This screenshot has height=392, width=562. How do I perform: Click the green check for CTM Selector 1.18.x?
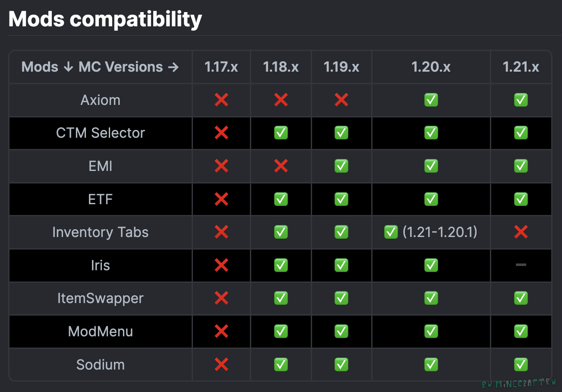pos(281,133)
